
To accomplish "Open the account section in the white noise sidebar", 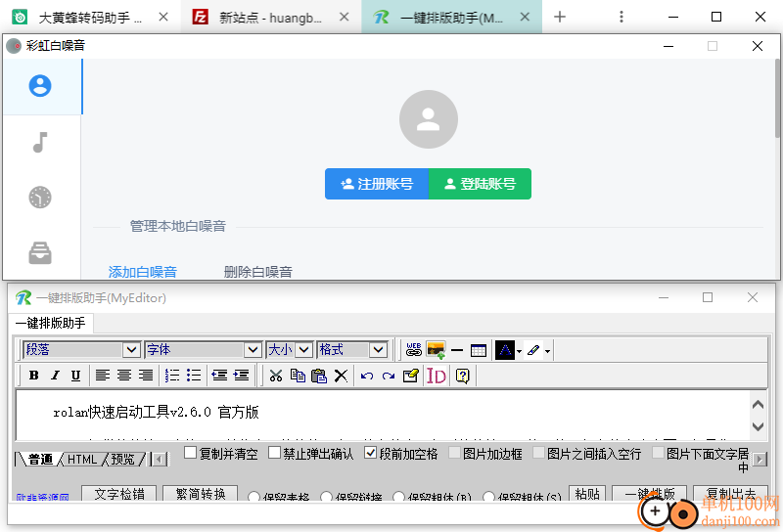I will pyautogui.click(x=40, y=86).
